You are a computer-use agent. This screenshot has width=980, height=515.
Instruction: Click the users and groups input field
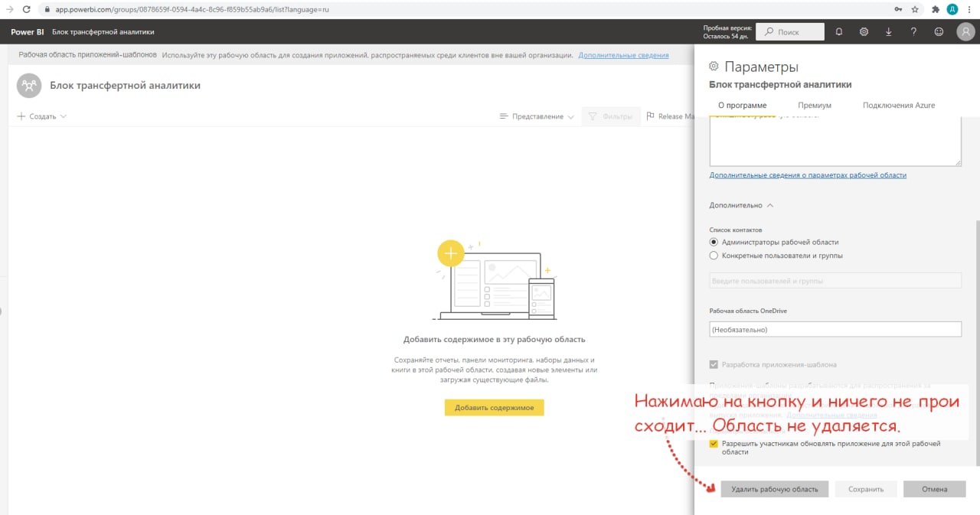[835, 281]
